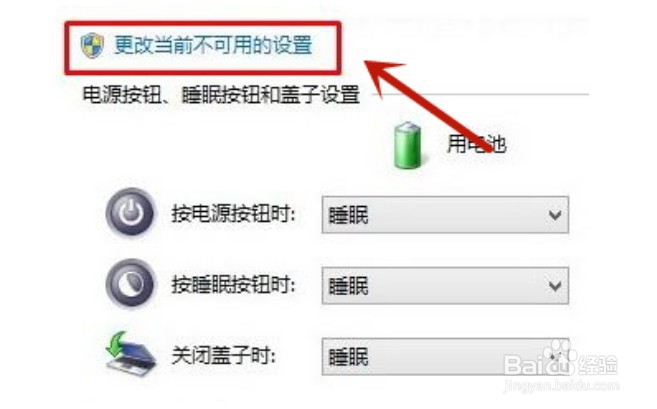
Task: Open the 关闭盖子时 dropdown box
Action: click(445, 357)
